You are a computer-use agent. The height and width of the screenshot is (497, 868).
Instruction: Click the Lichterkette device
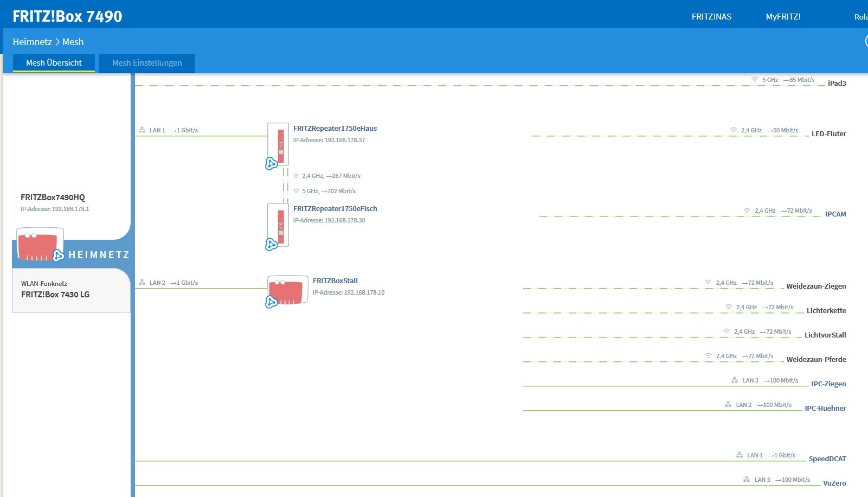826,310
